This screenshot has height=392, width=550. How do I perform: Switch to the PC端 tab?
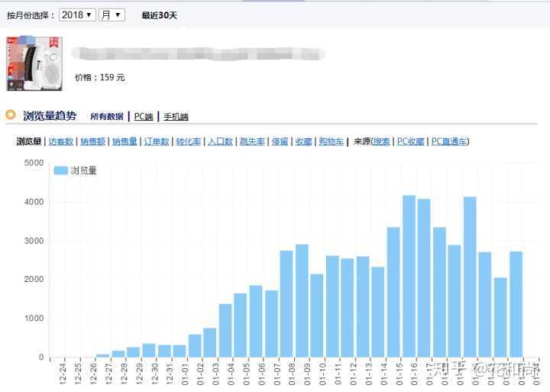[x=144, y=116]
